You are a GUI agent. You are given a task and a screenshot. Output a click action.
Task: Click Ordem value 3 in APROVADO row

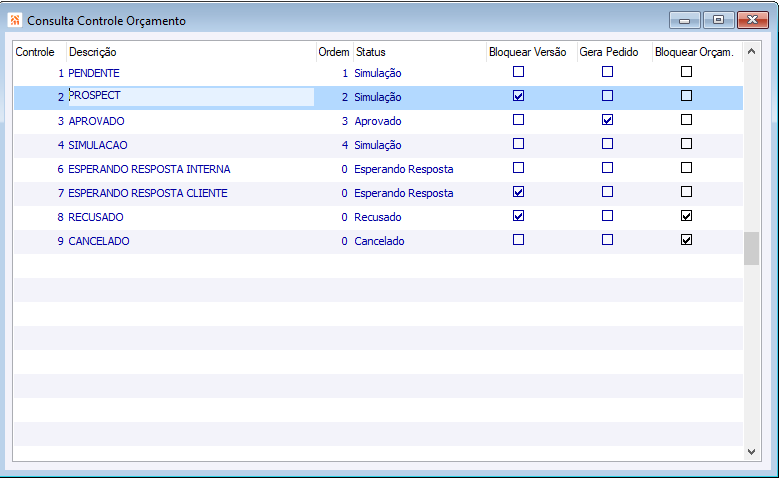click(345, 121)
